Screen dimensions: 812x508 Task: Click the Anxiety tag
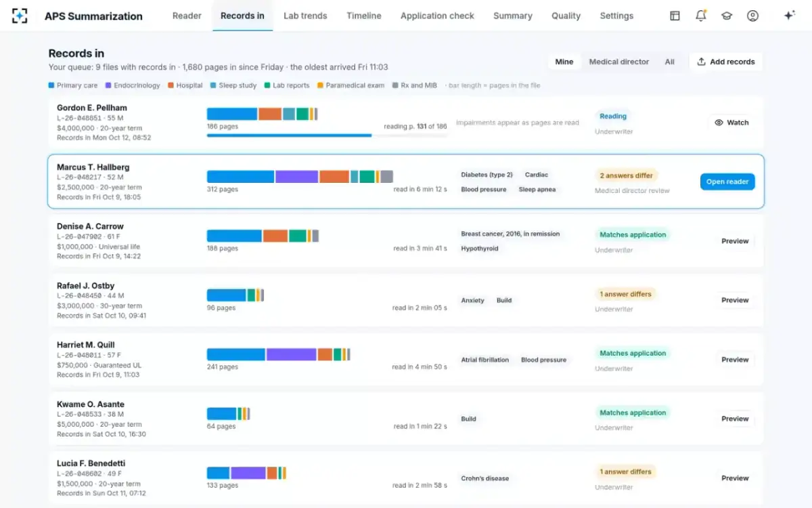tap(473, 300)
